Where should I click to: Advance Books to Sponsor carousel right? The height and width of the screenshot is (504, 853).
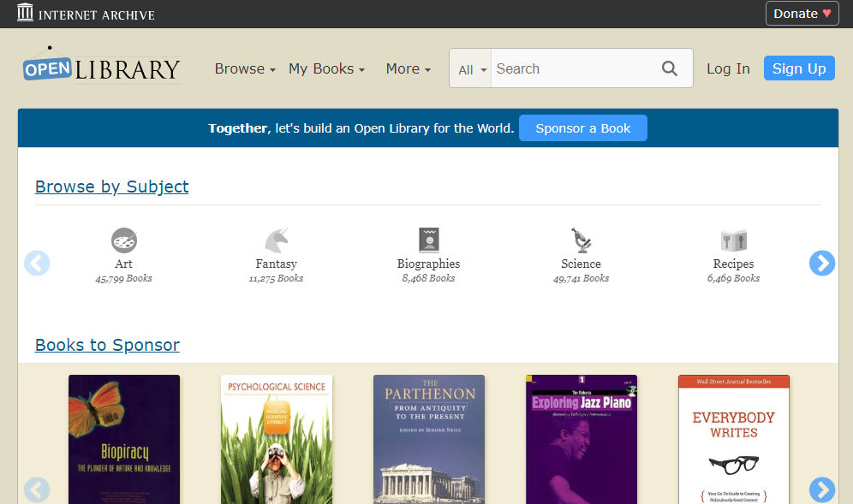(822, 489)
